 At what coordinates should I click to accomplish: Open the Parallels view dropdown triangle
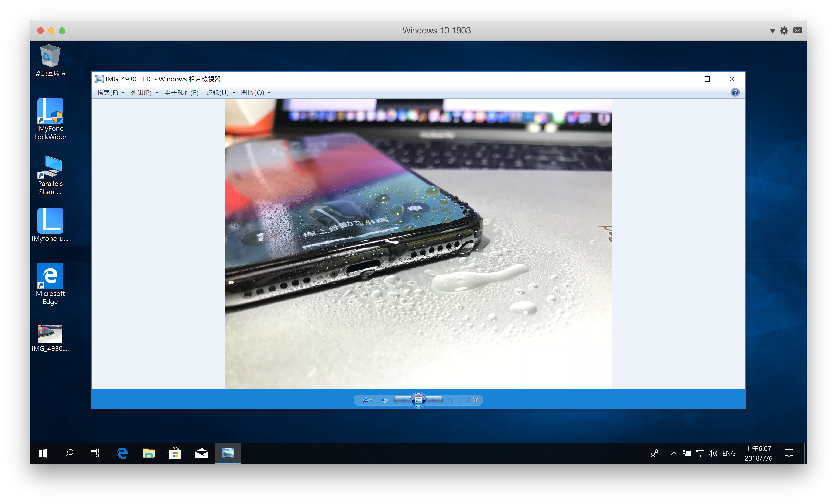[x=773, y=31]
